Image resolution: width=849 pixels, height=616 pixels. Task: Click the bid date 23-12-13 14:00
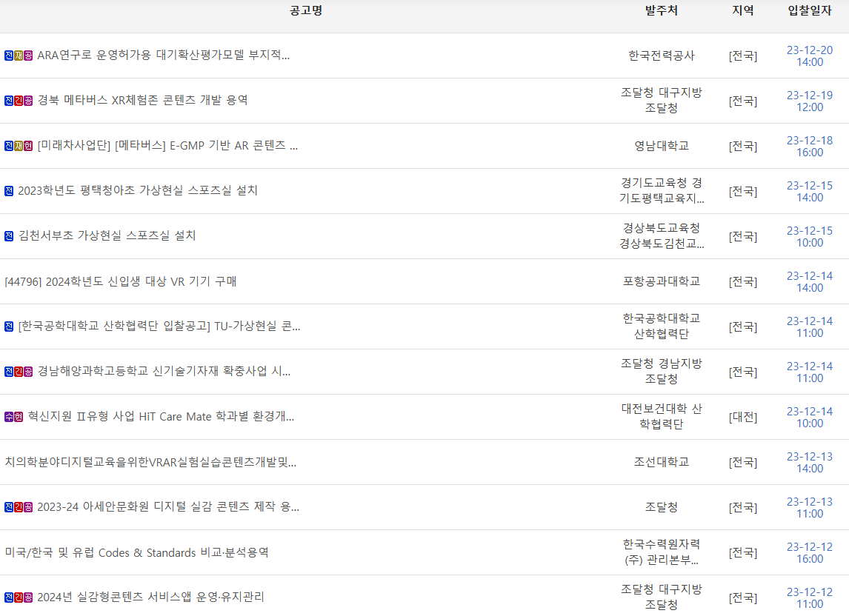810,462
